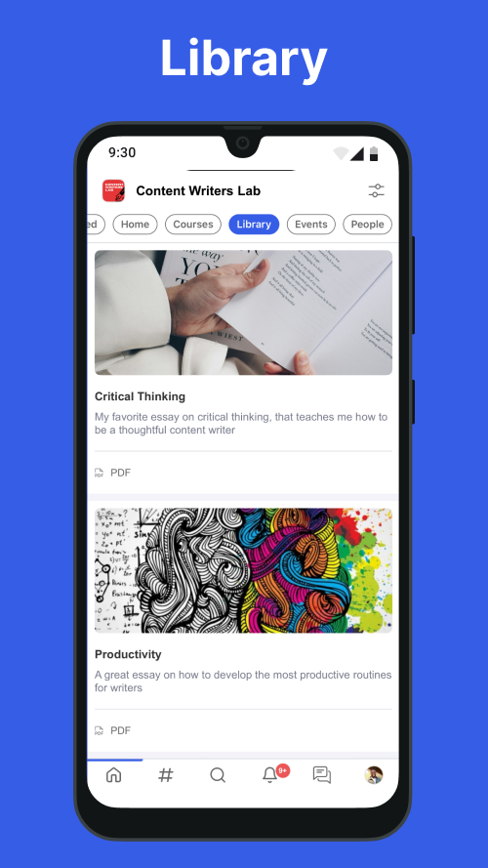
Task: Go to home icon in bottom bar
Action: pyautogui.click(x=113, y=774)
